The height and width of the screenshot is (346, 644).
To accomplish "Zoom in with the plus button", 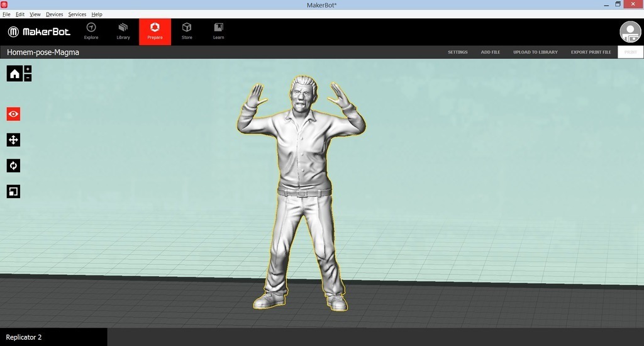I will click(28, 69).
